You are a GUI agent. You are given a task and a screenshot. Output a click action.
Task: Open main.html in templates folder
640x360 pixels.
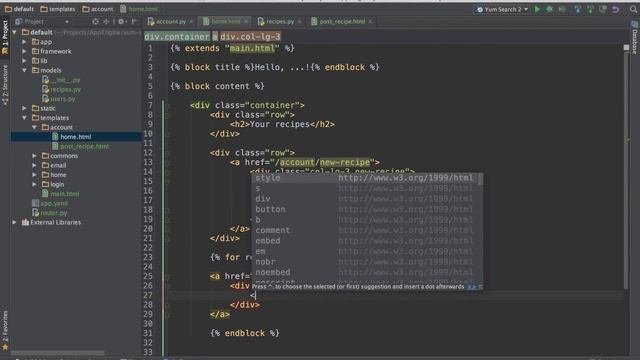click(60, 193)
